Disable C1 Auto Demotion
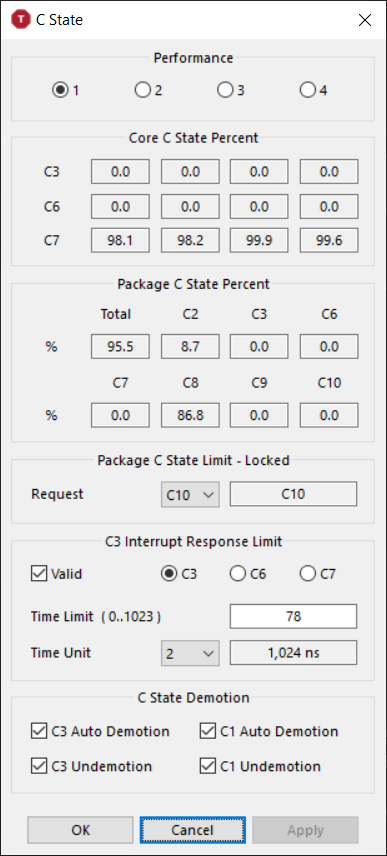 click(208, 731)
